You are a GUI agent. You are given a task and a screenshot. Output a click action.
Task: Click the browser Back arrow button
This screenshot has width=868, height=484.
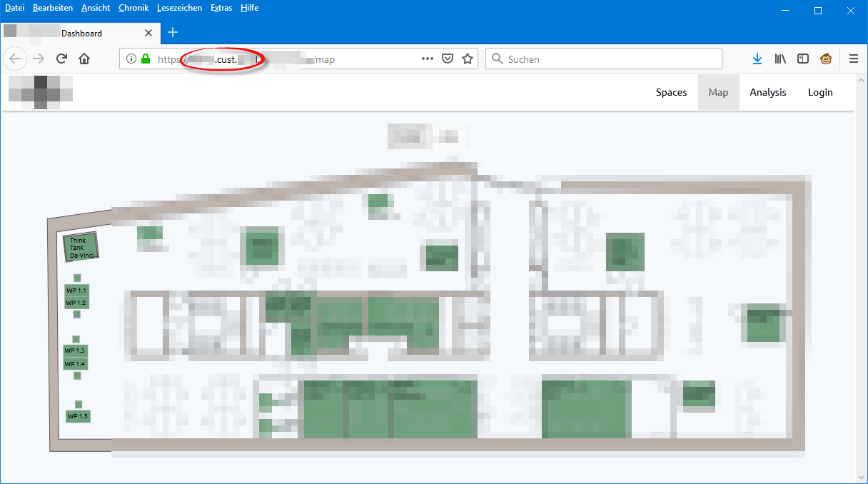coord(16,59)
